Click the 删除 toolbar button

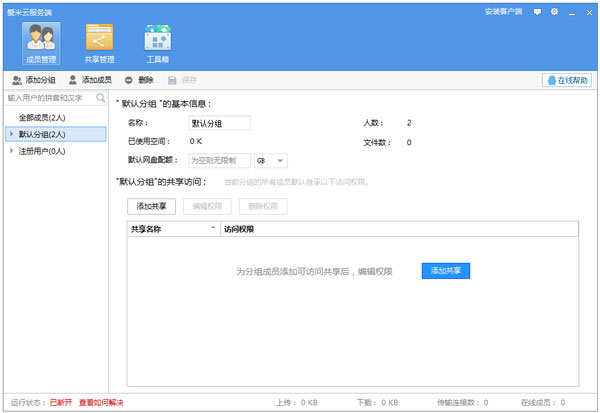(x=139, y=80)
